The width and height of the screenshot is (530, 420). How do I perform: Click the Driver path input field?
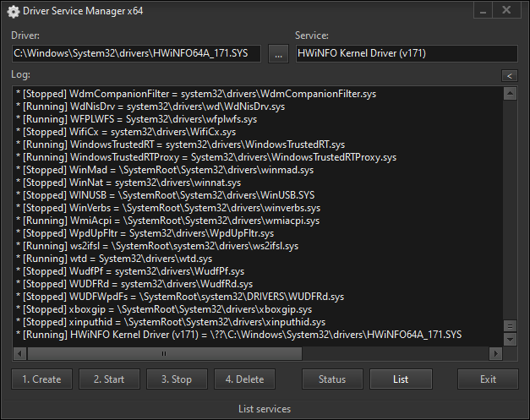click(x=136, y=53)
